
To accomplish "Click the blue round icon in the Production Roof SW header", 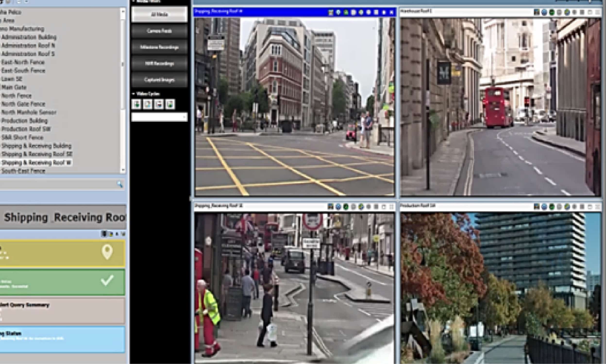I will tap(544, 207).
